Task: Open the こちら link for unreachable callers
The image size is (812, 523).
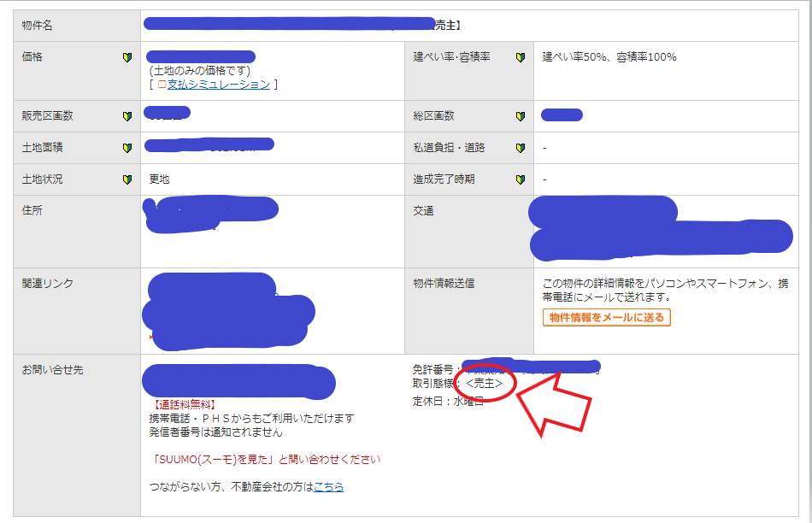Action: coord(329,487)
